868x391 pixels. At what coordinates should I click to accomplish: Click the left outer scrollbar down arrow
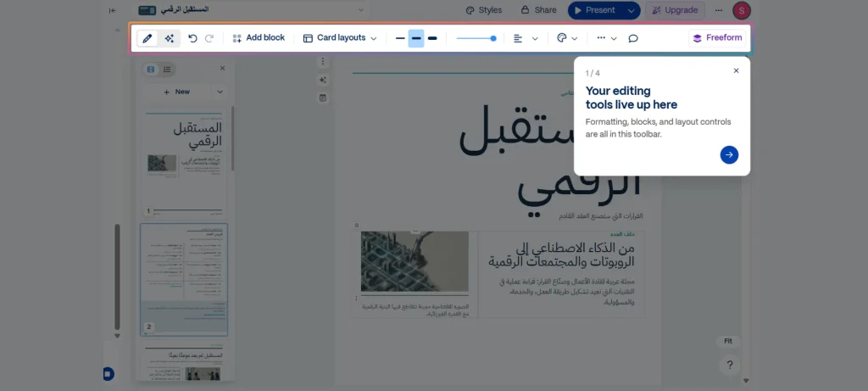[117, 336]
